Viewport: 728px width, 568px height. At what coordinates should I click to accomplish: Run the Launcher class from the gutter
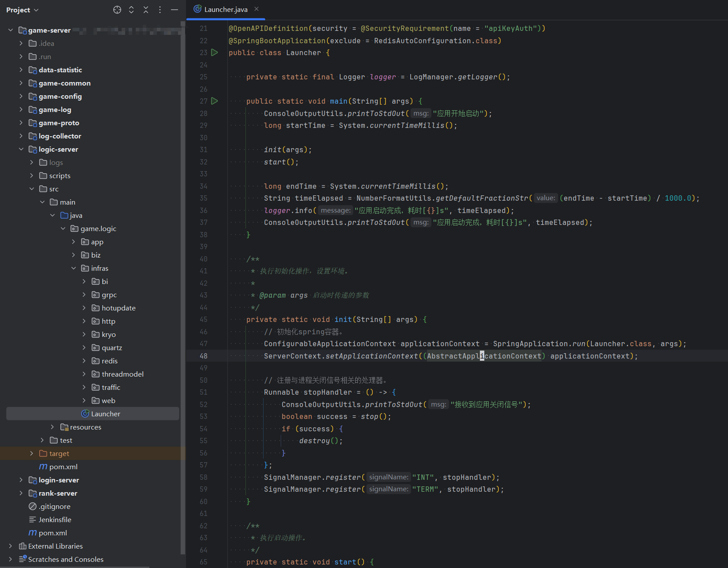click(x=215, y=52)
